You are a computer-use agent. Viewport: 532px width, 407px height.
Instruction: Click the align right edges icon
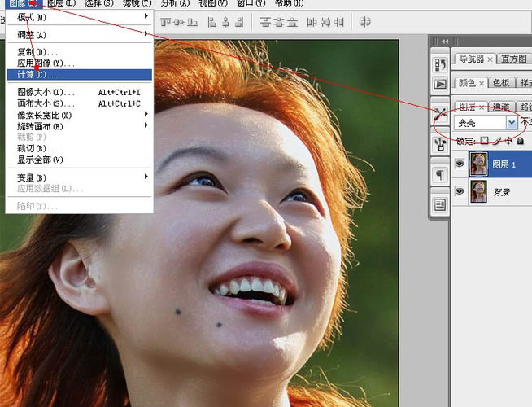239,23
